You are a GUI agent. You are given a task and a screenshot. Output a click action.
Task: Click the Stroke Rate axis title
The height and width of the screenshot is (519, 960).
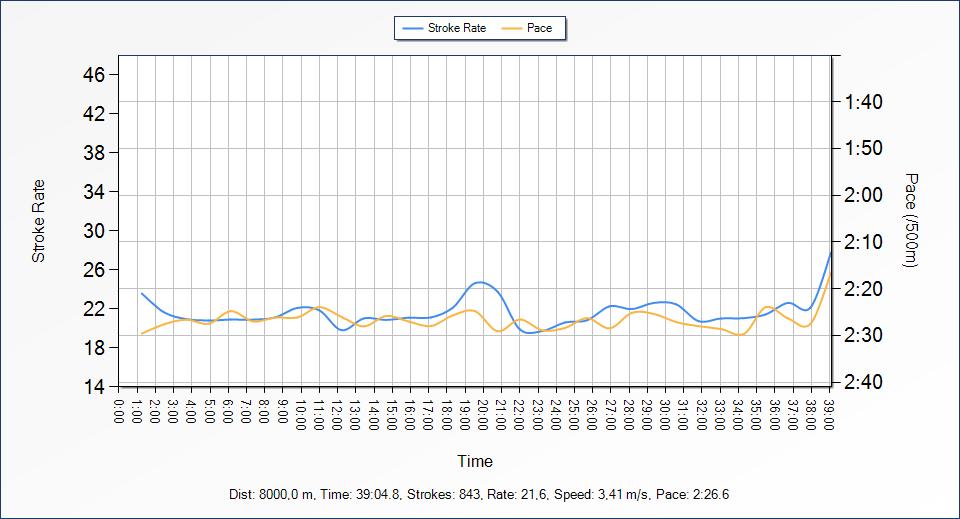click(x=39, y=221)
